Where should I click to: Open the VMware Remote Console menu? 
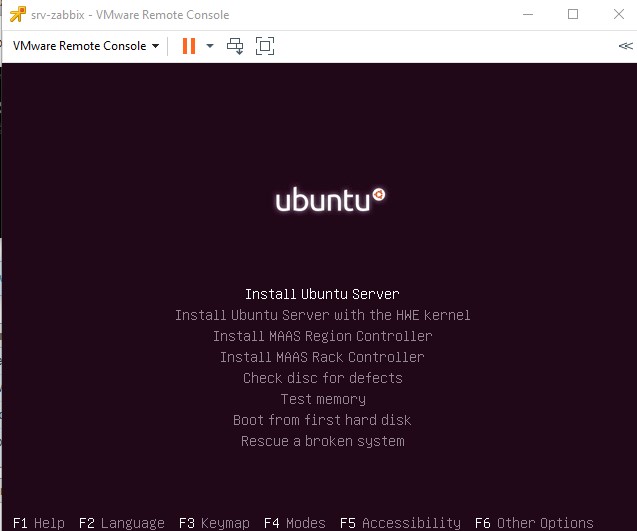click(x=86, y=46)
